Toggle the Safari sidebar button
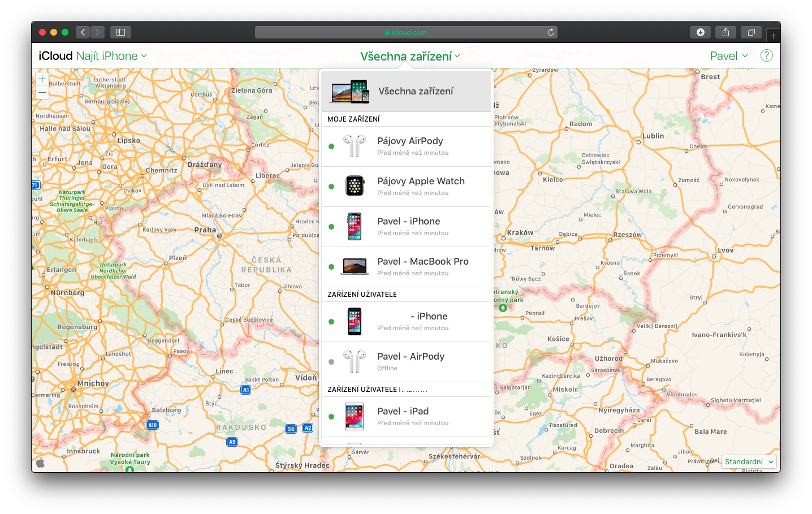 120,32
